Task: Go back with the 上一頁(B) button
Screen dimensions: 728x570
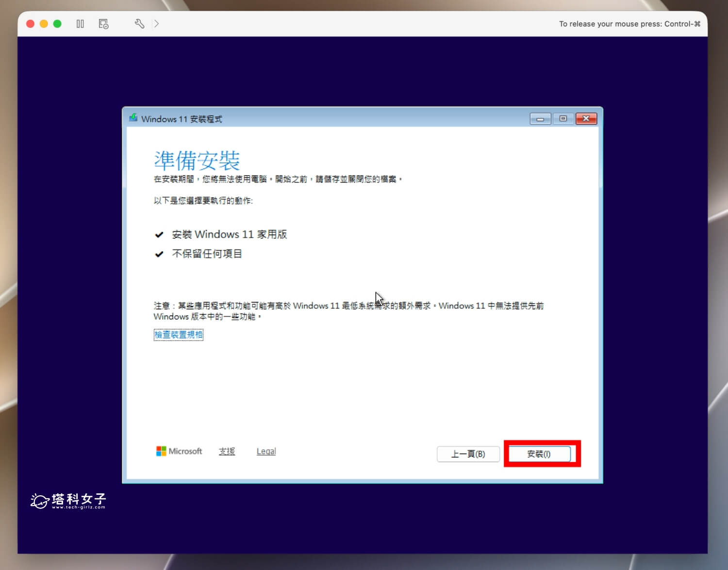Action: point(468,454)
